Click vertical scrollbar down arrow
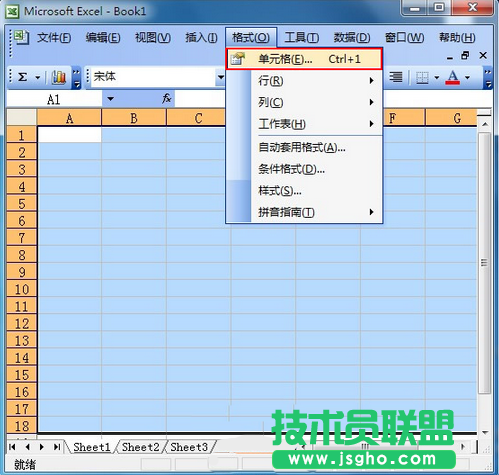This screenshot has width=499, height=475. coord(485,433)
